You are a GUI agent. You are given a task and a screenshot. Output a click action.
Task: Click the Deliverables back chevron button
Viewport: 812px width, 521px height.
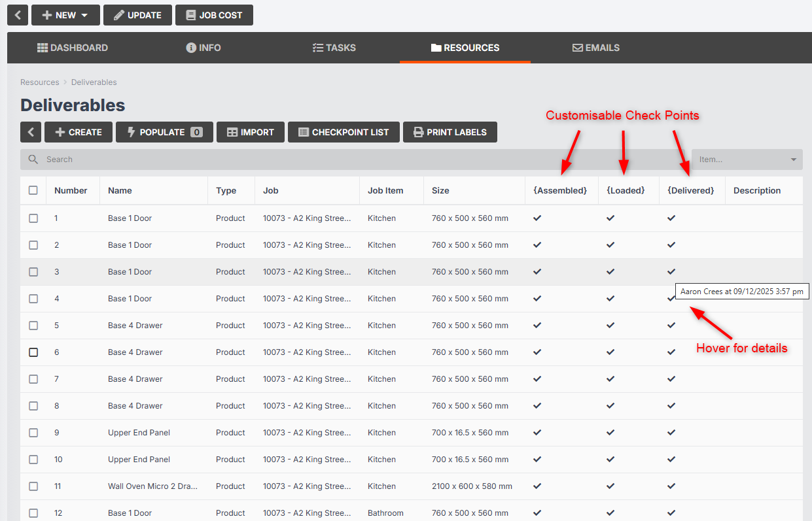[x=31, y=132]
